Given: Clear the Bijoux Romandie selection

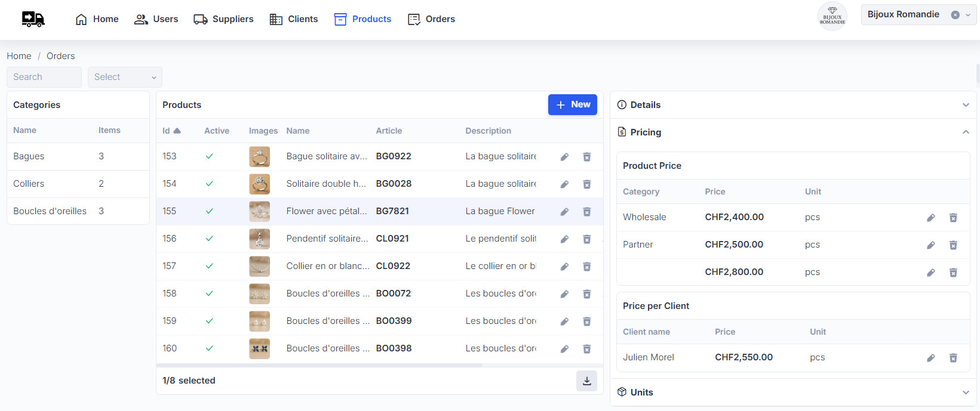Looking at the screenshot, I should 955,15.
